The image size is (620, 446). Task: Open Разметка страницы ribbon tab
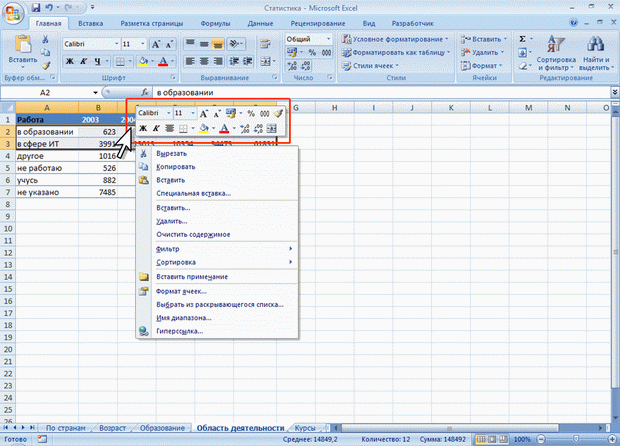[152, 23]
